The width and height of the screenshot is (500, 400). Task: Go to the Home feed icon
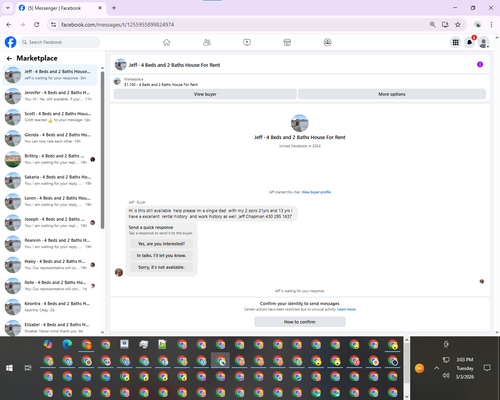pyautogui.click(x=167, y=42)
